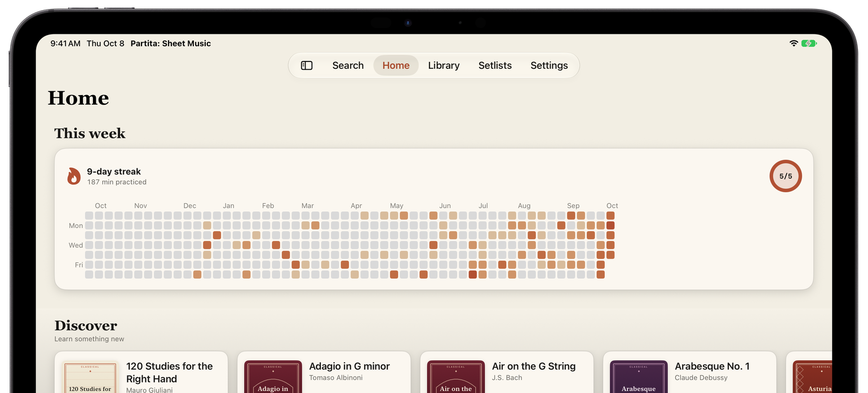Open the 120 Studies for the Right Hand cover
The width and height of the screenshot is (868, 393).
point(90,378)
